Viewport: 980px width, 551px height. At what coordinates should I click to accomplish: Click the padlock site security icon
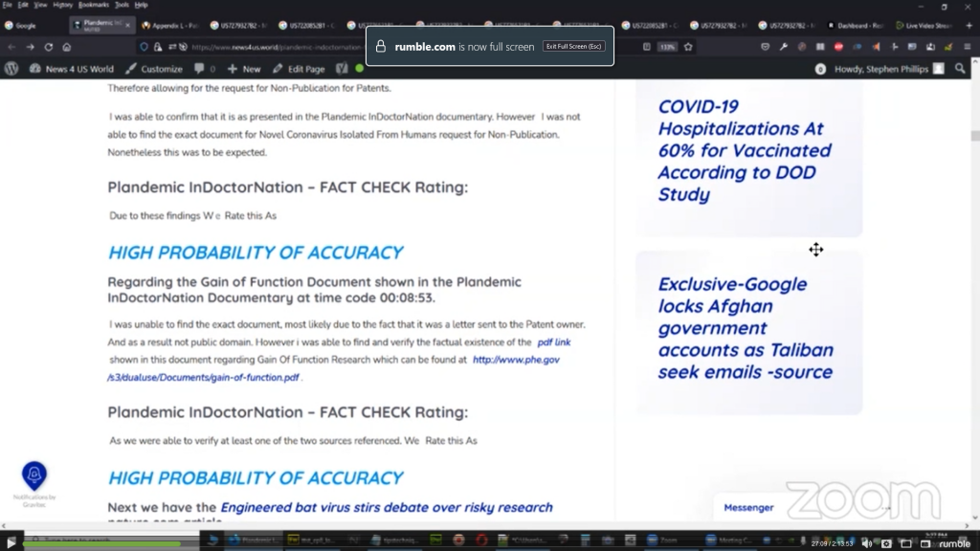[158, 47]
